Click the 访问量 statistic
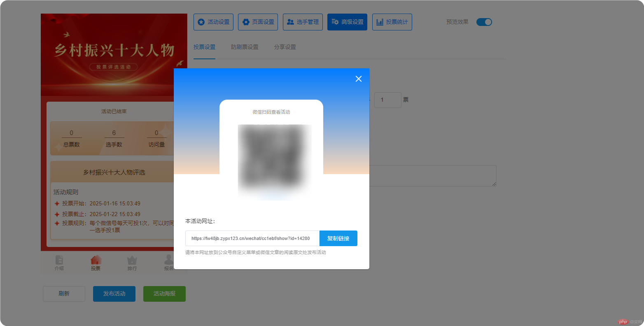The image size is (644, 326). (156, 139)
